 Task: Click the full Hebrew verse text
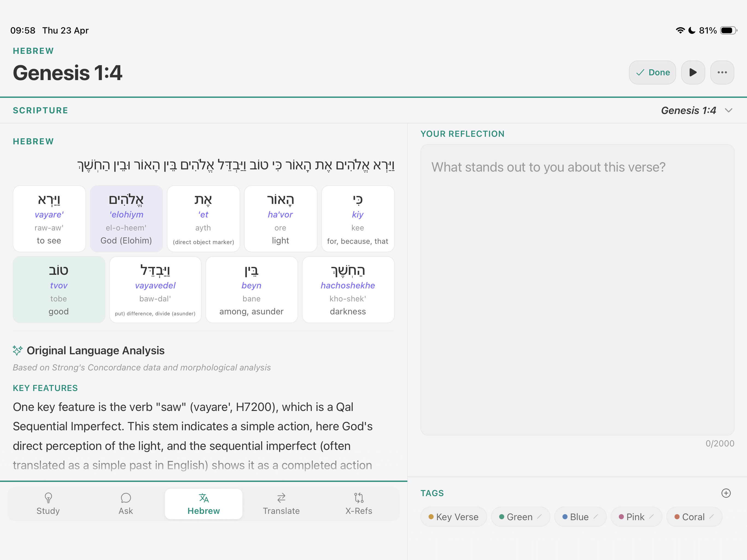pos(236,165)
